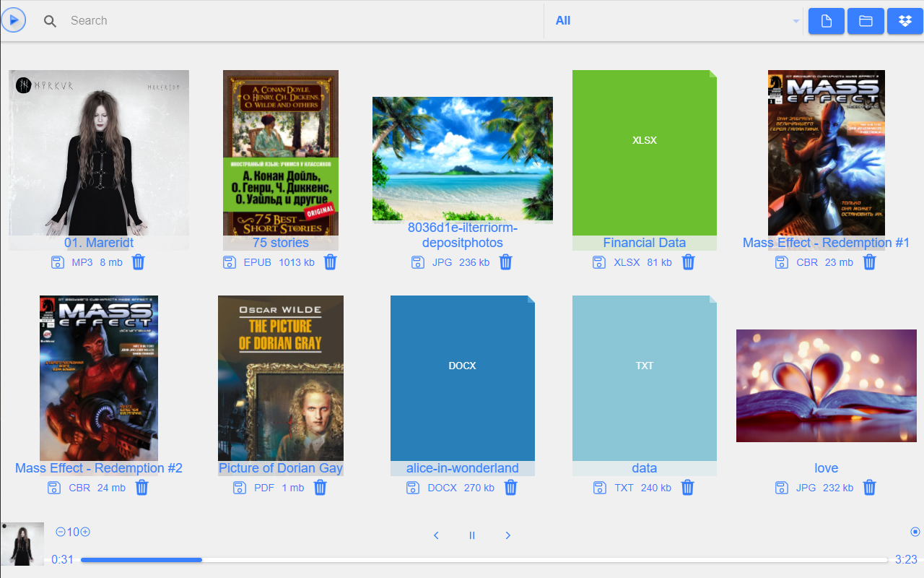Image resolution: width=924 pixels, height=578 pixels.
Task: Save the Financial Data XLSX file
Action: [598, 262]
